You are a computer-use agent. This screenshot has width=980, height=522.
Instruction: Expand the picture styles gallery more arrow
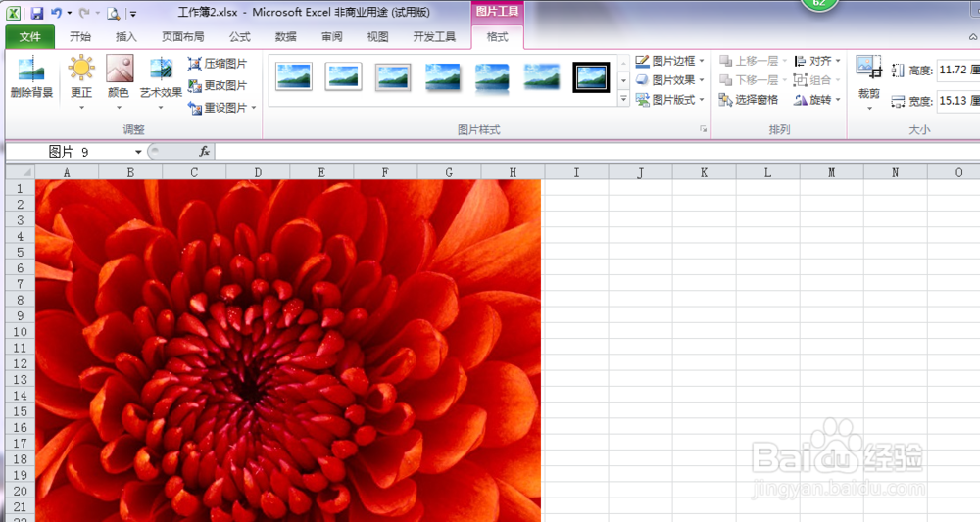click(x=623, y=99)
